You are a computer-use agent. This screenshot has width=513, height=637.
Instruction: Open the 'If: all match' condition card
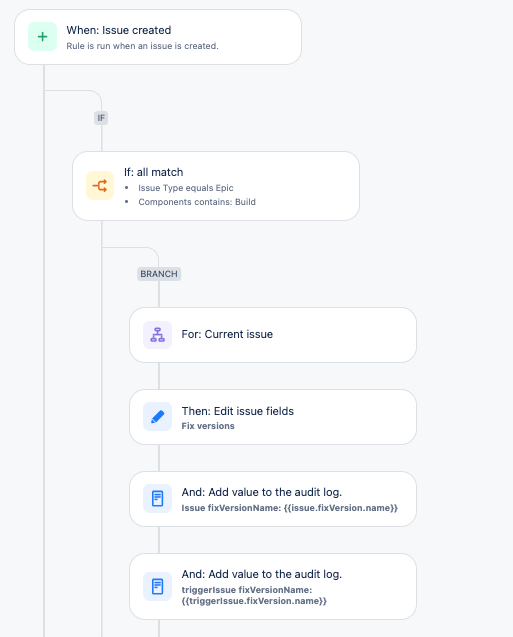click(216, 186)
